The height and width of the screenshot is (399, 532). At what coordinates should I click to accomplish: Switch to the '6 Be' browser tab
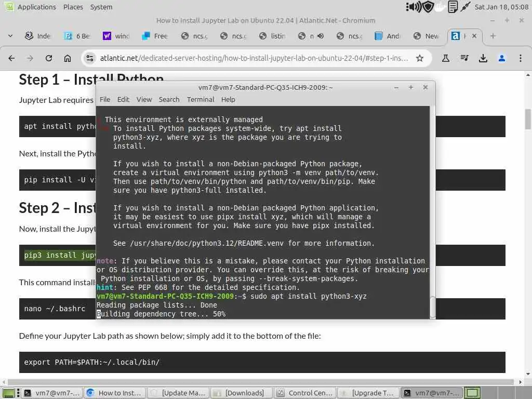[x=77, y=36]
